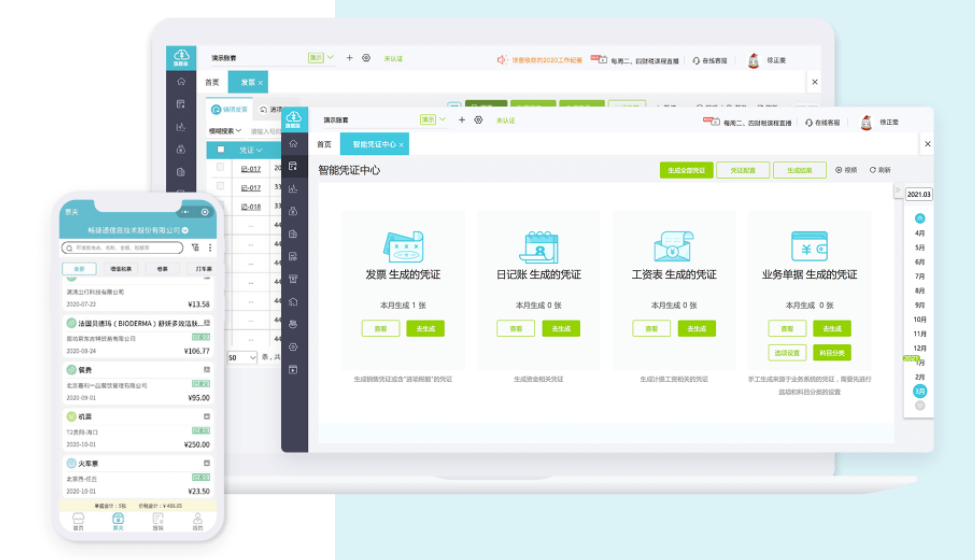
Task: Click the 生成全部凭证 button
Action: [685, 170]
